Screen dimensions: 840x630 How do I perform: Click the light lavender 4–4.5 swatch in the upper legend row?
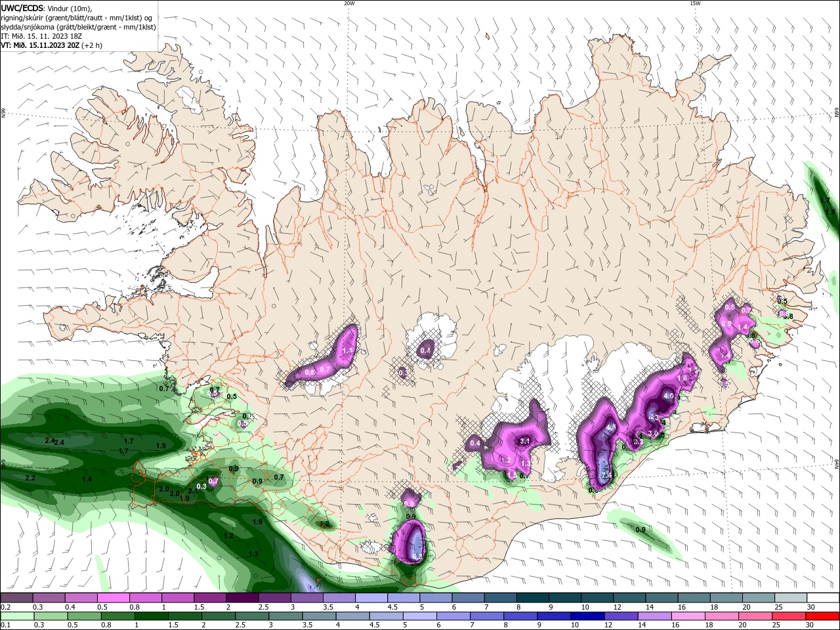coord(371,598)
